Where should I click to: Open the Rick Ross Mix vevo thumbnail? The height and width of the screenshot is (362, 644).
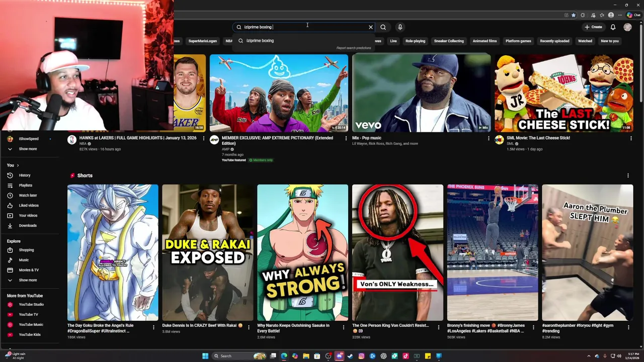coord(422,93)
